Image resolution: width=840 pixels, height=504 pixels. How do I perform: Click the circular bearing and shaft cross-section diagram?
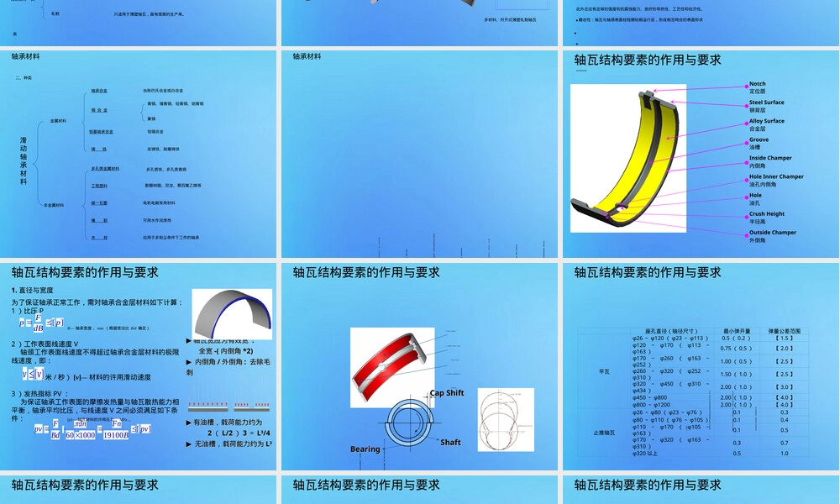tap(411, 422)
